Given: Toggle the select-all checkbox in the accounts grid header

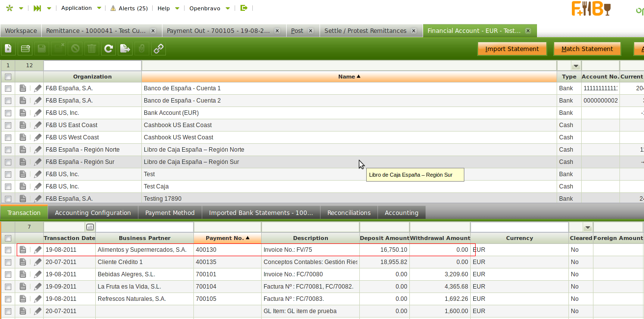Looking at the screenshot, I should 8,77.
